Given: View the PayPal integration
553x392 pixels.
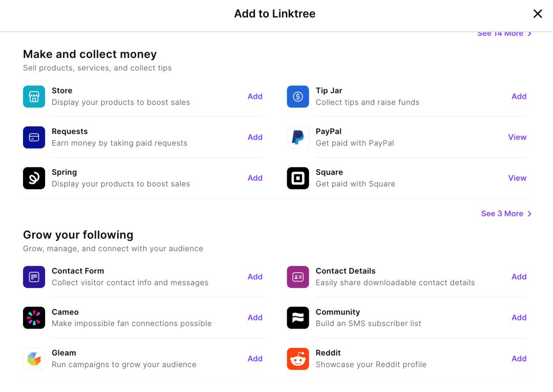Looking at the screenshot, I should coord(517,137).
